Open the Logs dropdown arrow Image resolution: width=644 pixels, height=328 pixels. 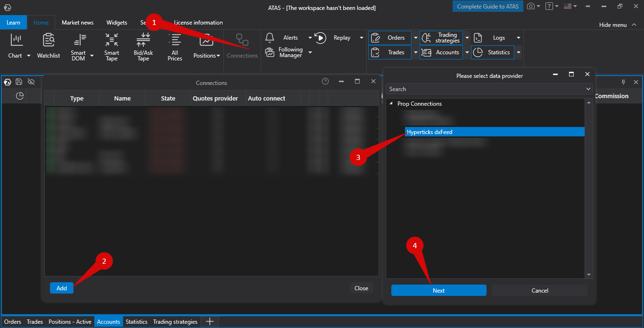pyautogui.click(x=519, y=38)
